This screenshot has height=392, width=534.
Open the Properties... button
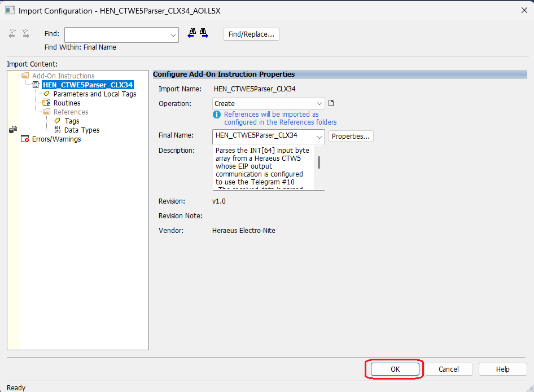[351, 136]
